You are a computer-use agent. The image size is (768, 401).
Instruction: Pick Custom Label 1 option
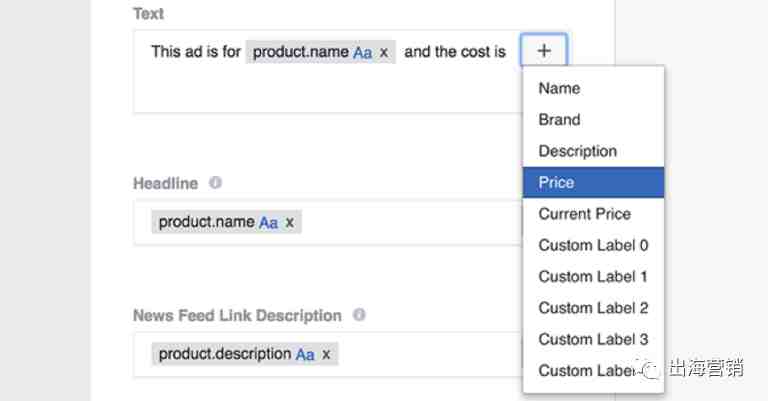593,276
